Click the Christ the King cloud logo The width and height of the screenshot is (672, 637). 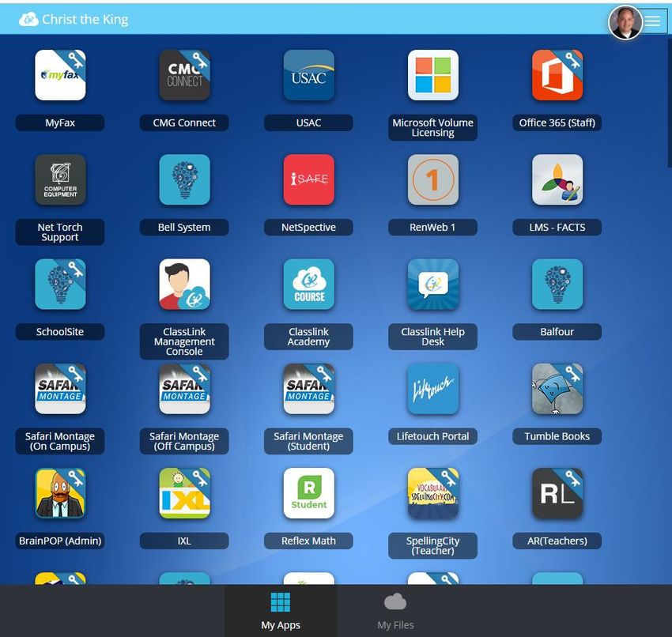click(28, 19)
